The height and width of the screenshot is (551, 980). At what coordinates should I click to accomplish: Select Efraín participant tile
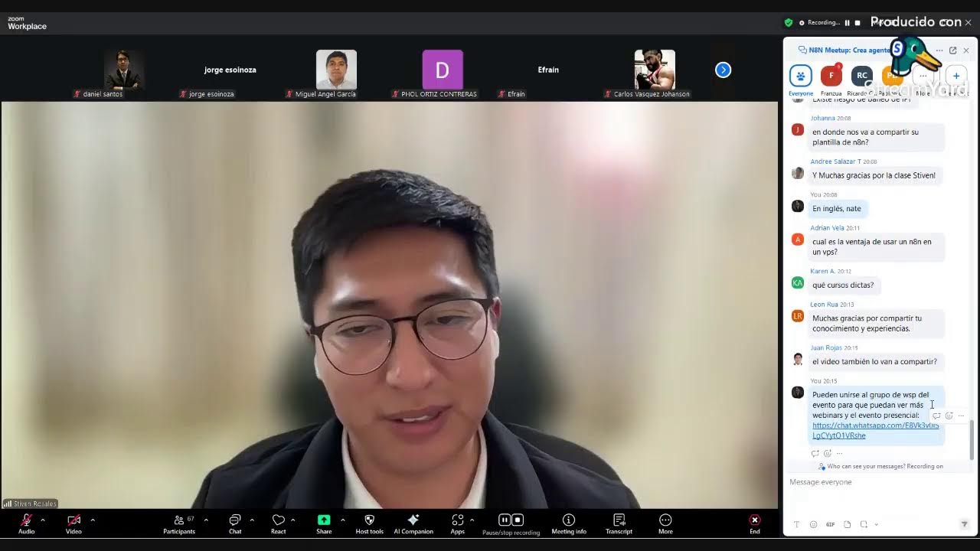[548, 70]
